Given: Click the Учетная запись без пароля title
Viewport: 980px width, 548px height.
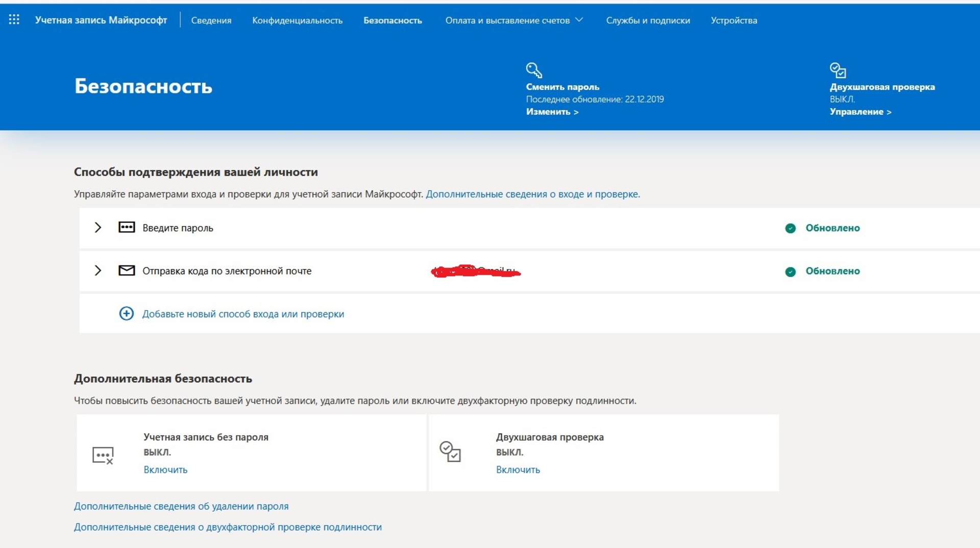Looking at the screenshot, I should (206, 437).
